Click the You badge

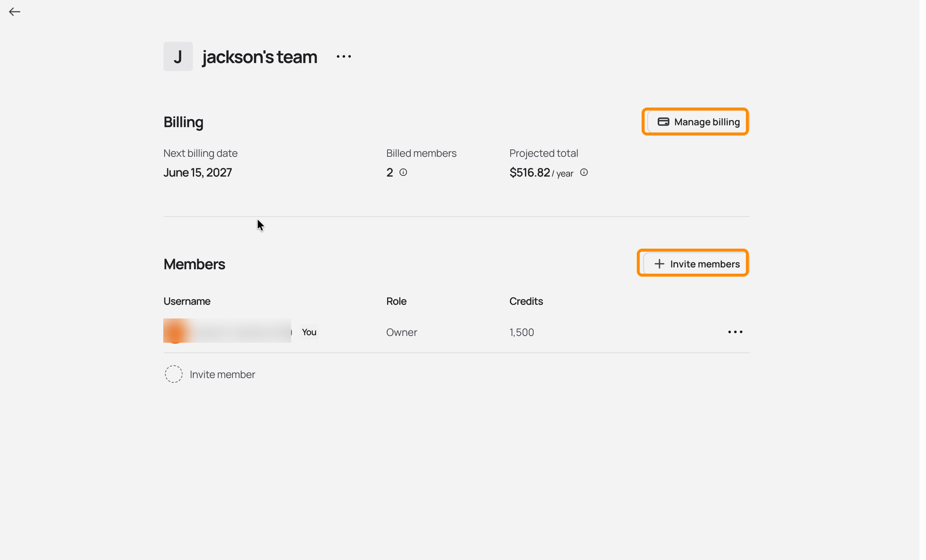(309, 332)
